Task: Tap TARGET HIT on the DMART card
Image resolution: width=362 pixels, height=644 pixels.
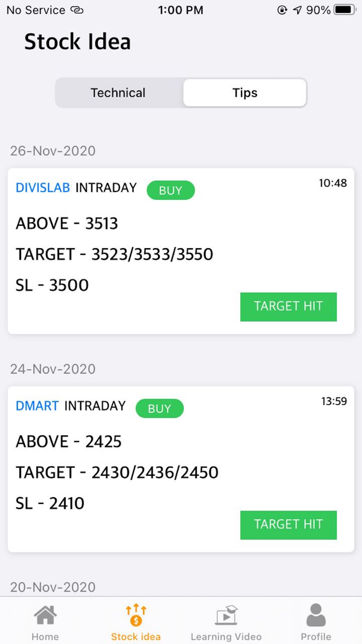Action: [289, 525]
